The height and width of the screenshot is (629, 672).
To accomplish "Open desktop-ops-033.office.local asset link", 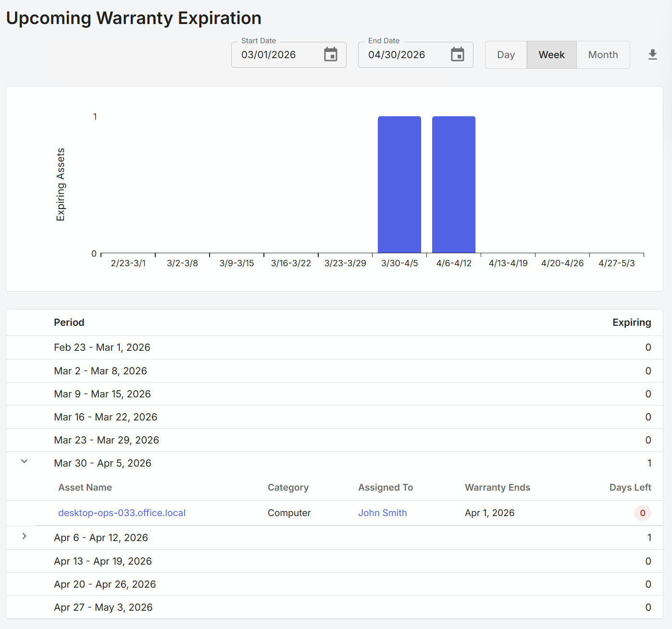I will pyautogui.click(x=122, y=513).
